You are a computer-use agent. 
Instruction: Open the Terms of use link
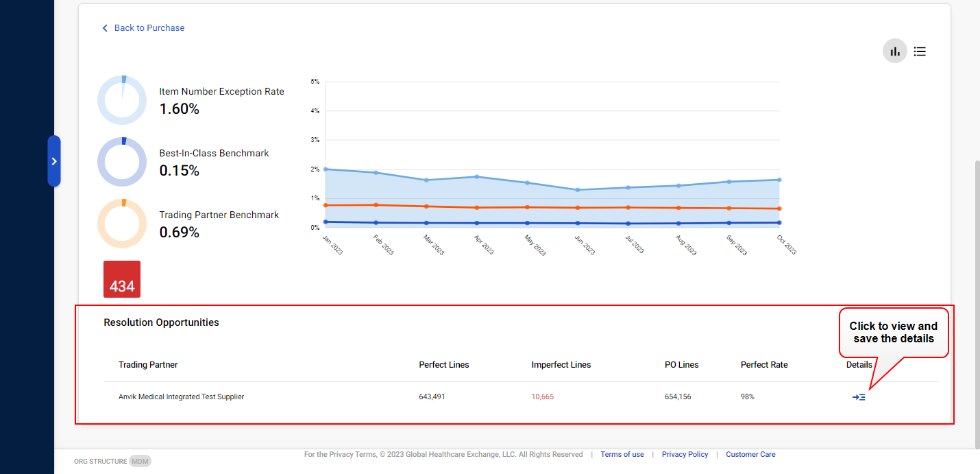622,454
